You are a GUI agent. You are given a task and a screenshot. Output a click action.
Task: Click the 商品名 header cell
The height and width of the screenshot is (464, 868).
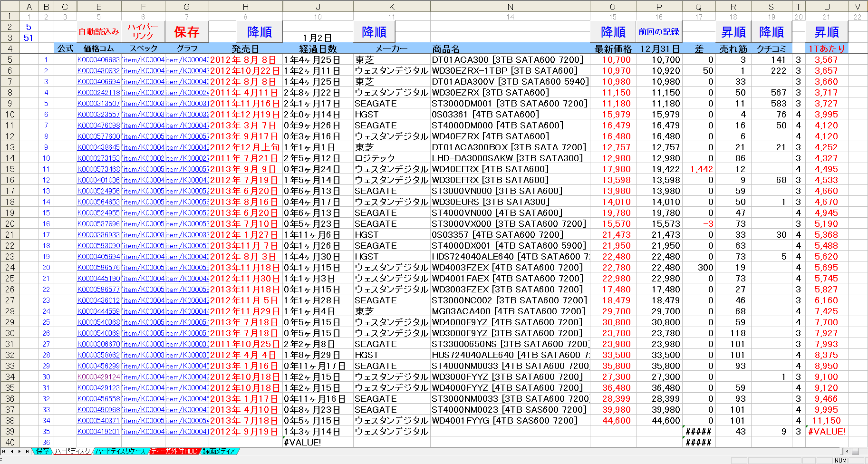pos(510,48)
